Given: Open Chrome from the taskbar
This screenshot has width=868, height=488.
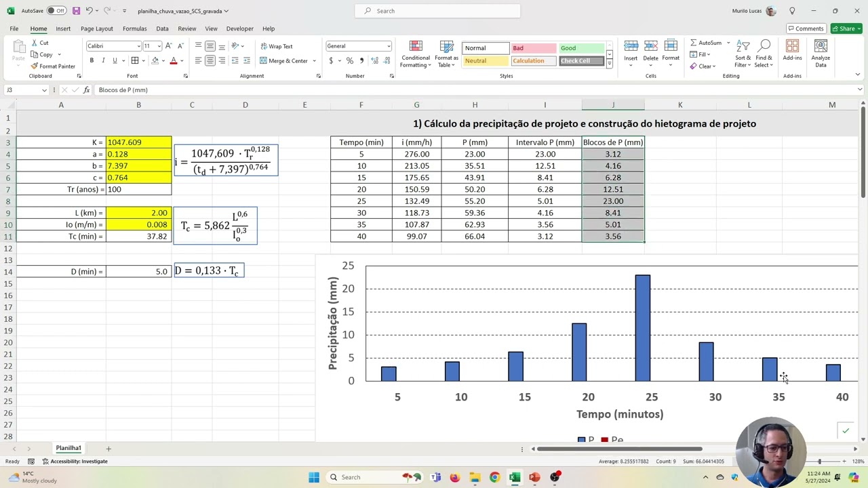Looking at the screenshot, I should tap(494, 477).
